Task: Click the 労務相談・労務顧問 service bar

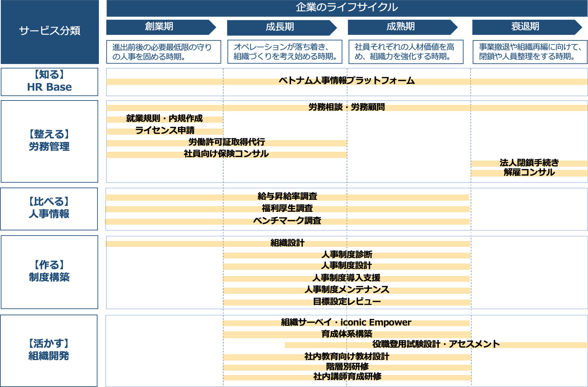Action: [346, 107]
